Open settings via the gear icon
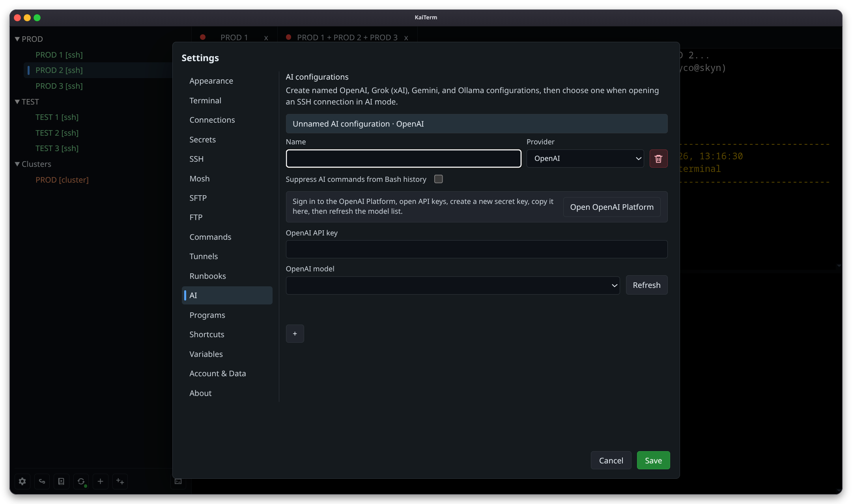Screen dimensions: 852x504 (22, 481)
